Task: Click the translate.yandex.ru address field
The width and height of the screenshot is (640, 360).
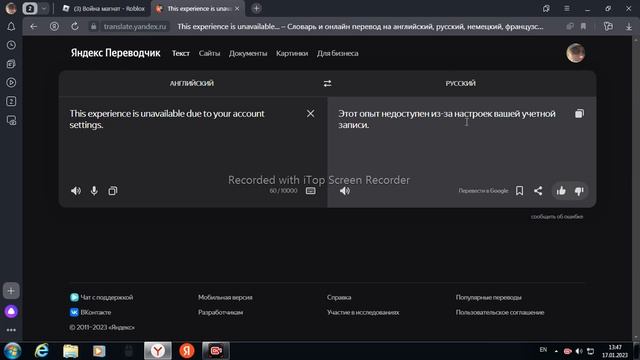Action: 135,27
